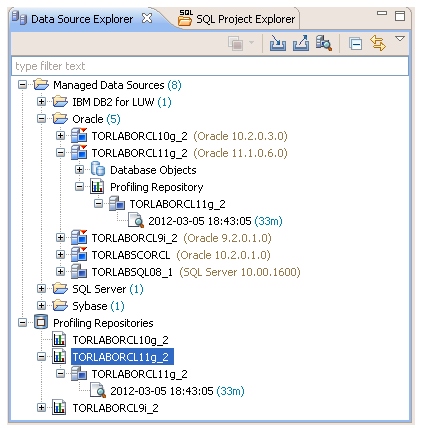
Task: Open the dropdown arrow beside the copy icon
Action: tap(251, 43)
